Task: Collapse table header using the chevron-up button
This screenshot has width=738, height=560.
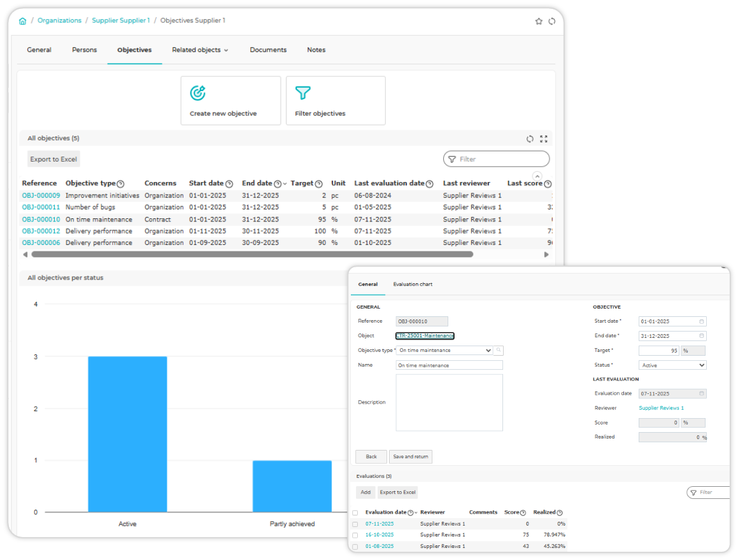Action: 537,176
